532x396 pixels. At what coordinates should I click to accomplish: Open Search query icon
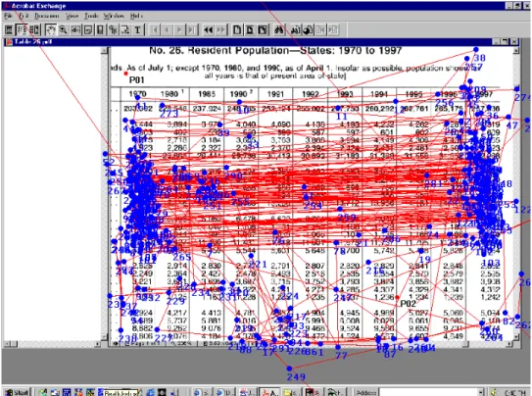pos(295,29)
